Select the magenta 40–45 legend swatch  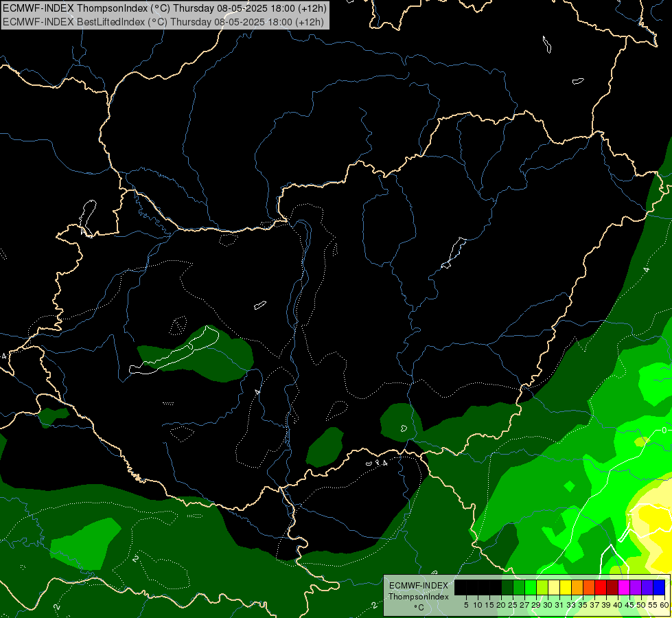624,587
